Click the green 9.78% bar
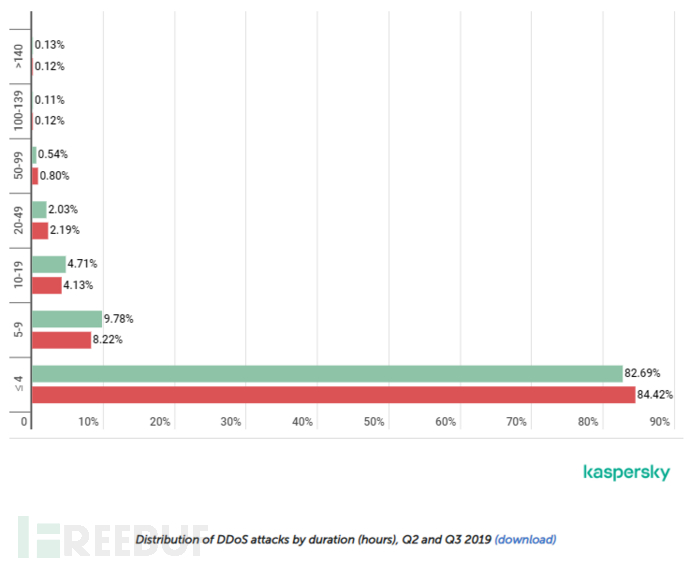Screen dimensions: 690x565 (67, 319)
